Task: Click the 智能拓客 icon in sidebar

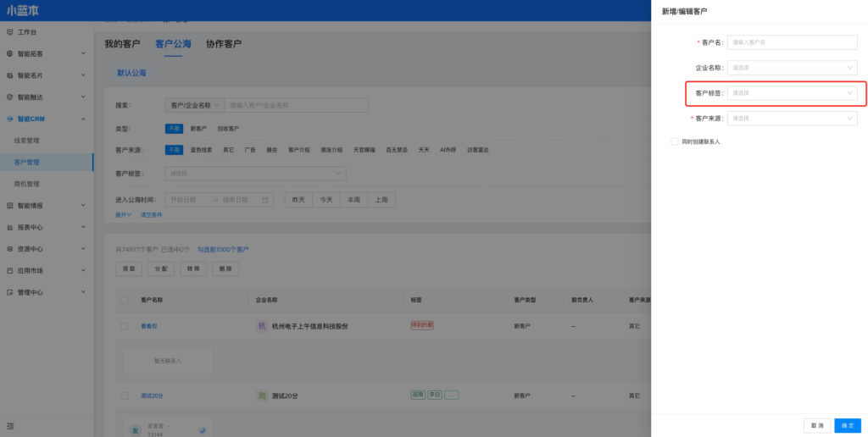Action: coord(10,53)
